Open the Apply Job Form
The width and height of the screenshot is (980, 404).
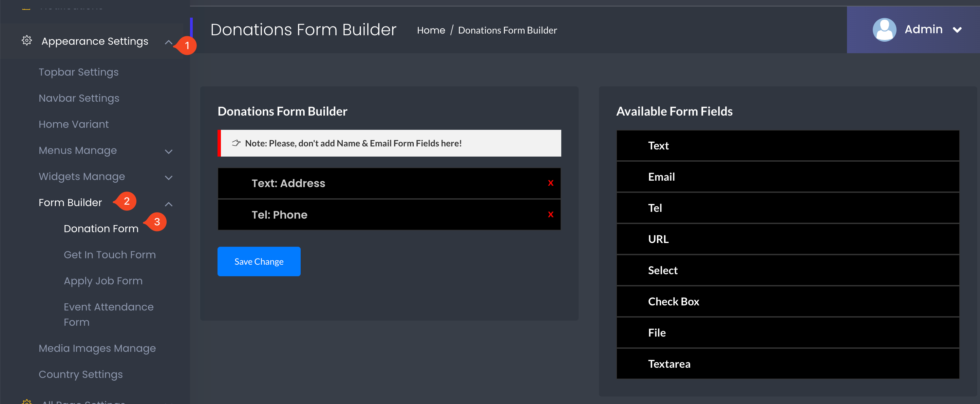coord(103,281)
